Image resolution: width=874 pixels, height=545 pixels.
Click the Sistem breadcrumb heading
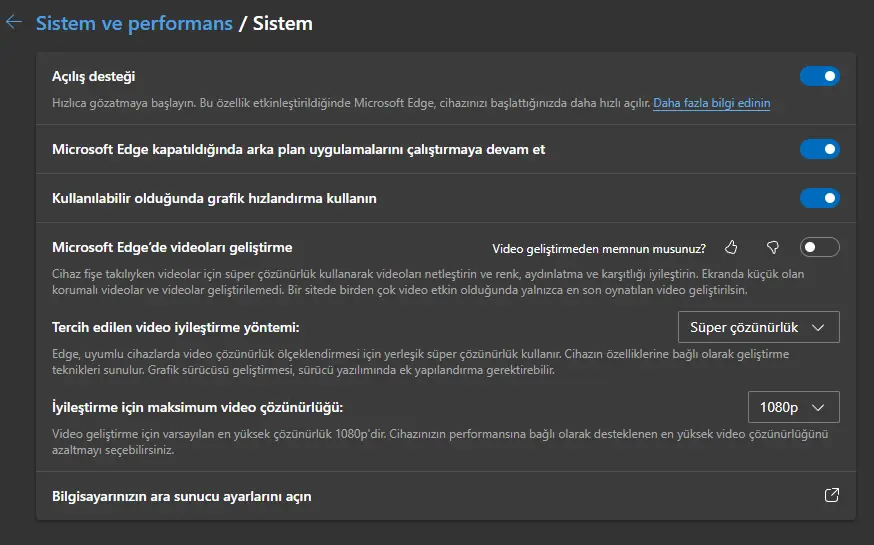283,23
